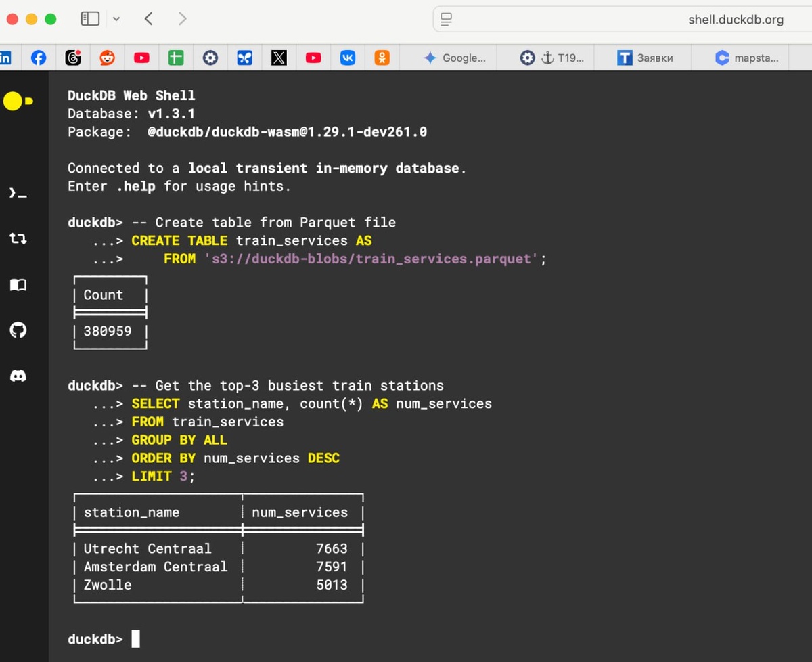812x662 pixels.
Task: Click 'CREATE TABLE' keywords in query
Action: tap(179, 241)
